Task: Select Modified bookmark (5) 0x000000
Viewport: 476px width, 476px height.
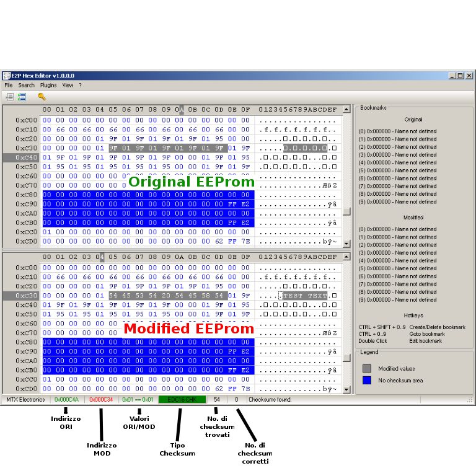Action: click(x=397, y=268)
